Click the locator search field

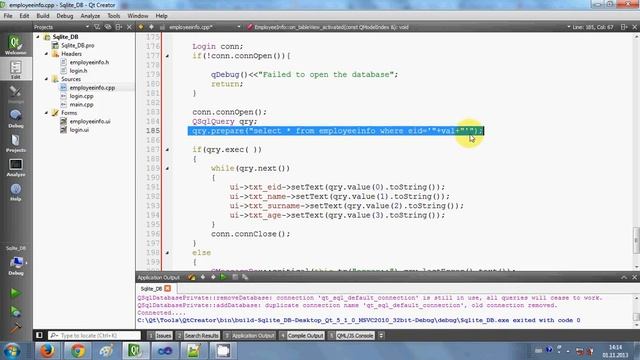point(94,336)
